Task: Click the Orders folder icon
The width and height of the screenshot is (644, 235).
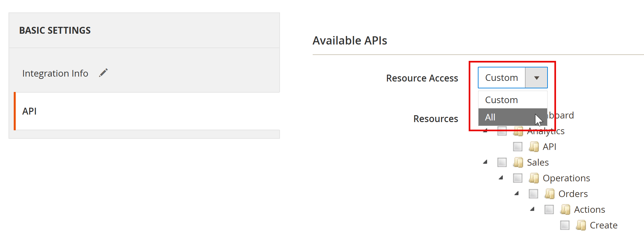Action: [549, 194]
